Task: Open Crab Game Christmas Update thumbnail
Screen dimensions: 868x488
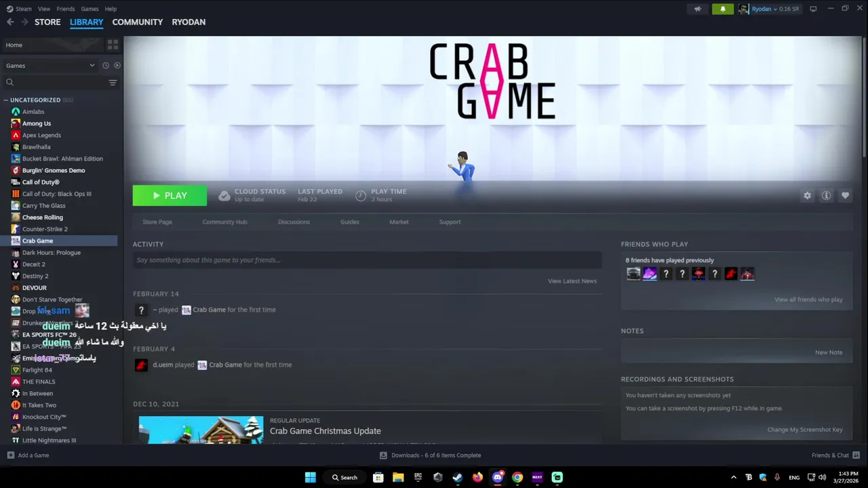Action: tap(201, 430)
